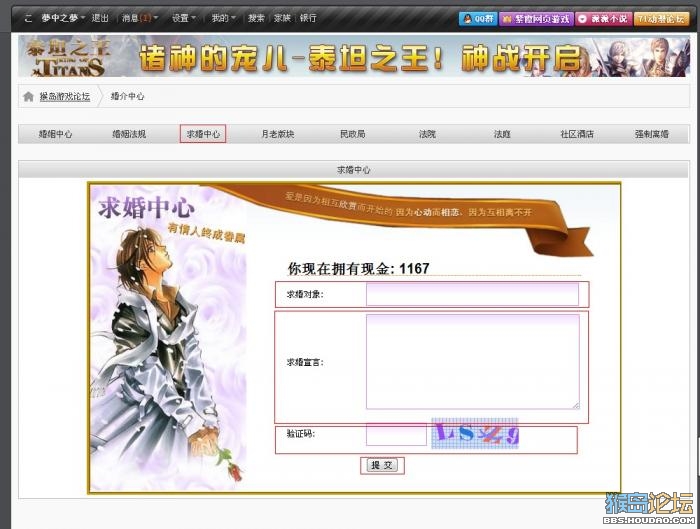Screen dimensions: 700x529
Task: Click the 求婚宣言 label
Action: click(305, 362)
